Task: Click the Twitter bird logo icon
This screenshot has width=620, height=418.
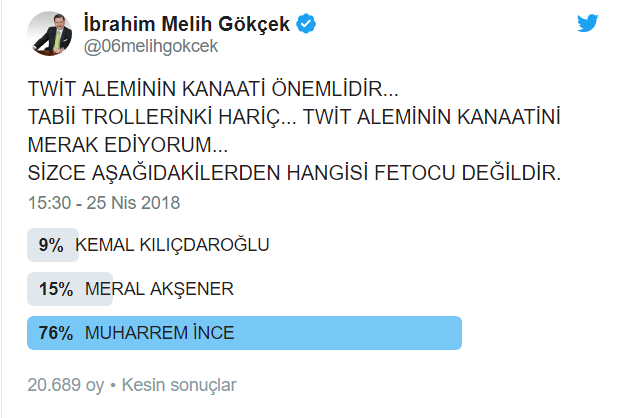Action: coord(589,23)
